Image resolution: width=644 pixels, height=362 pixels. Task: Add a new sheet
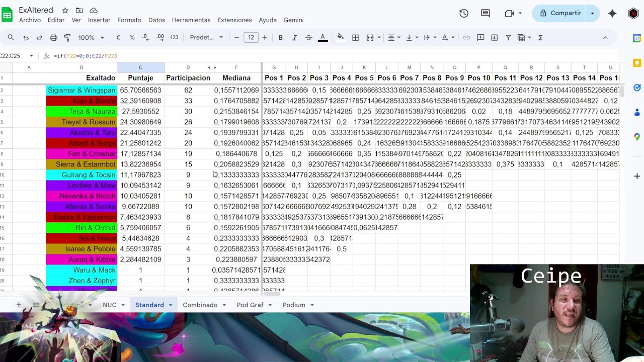coord(19,305)
